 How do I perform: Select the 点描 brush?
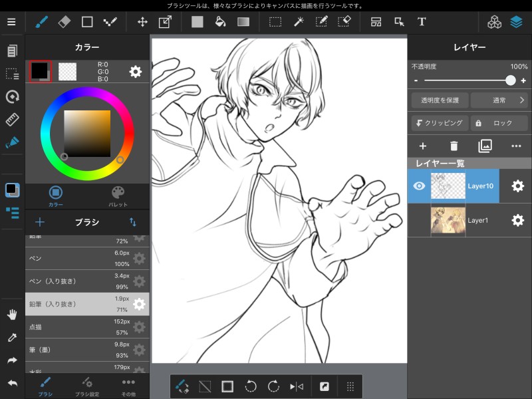87,327
